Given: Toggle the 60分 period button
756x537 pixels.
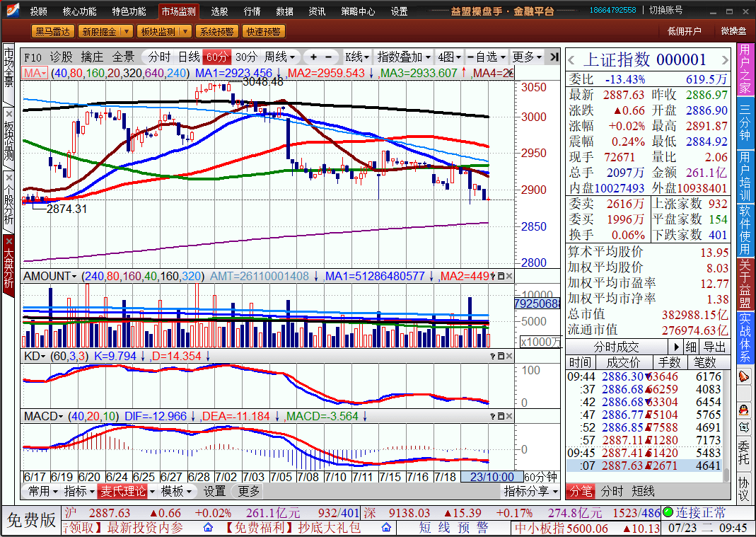Looking at the screenshot, I should 217,57.
